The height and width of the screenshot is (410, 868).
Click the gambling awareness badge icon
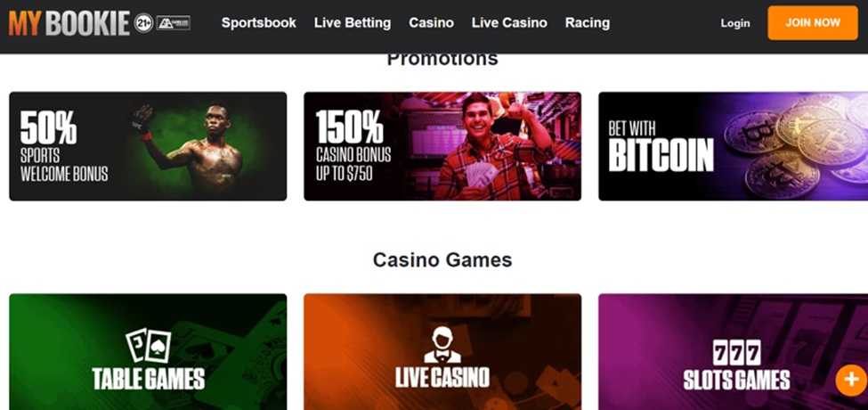174,23
